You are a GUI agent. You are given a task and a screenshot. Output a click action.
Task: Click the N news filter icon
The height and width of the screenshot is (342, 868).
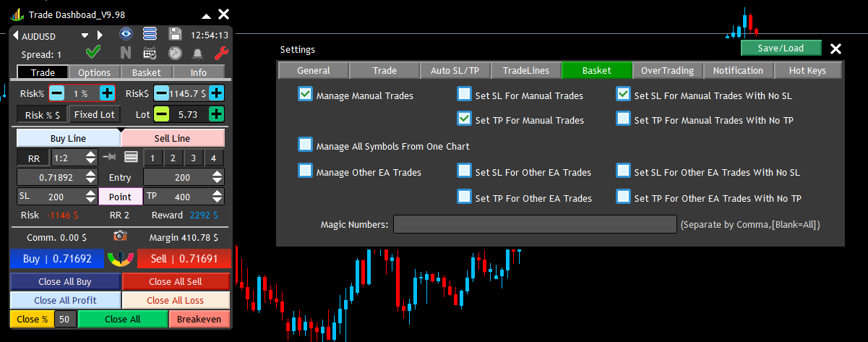click(x=126, y=52)
